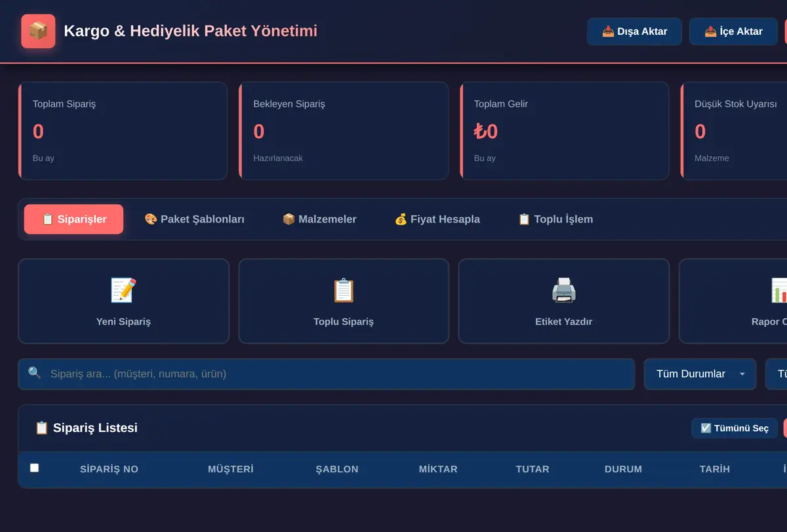Click the Kargo & Hediyelik Paket Yönetimi title
The width and height of the screenshot is (787, 532).
point(190,31)
